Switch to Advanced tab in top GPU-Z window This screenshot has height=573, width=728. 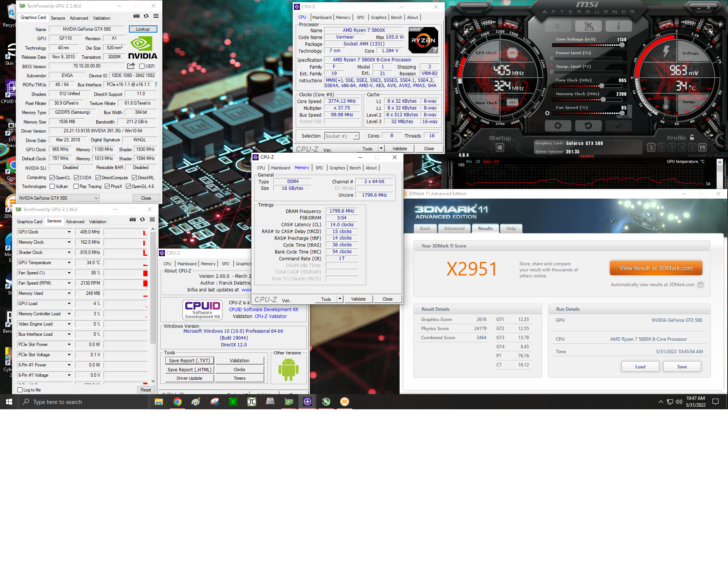[x=79, y=18]
